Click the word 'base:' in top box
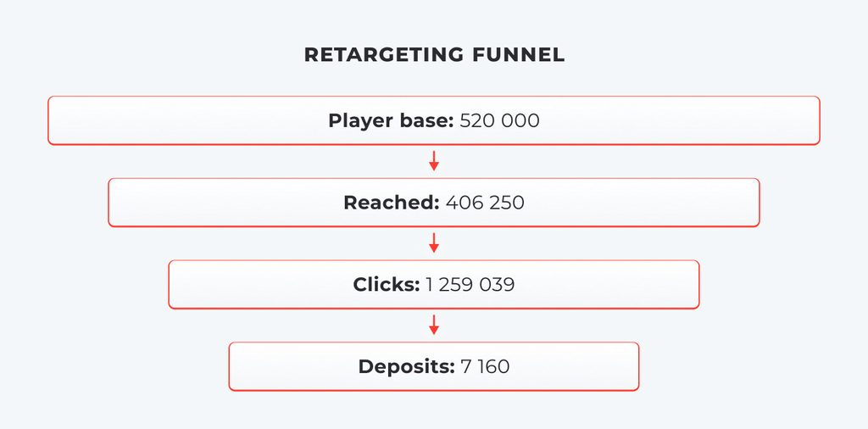Screen dimensions: 868x429 click(426, 120)
